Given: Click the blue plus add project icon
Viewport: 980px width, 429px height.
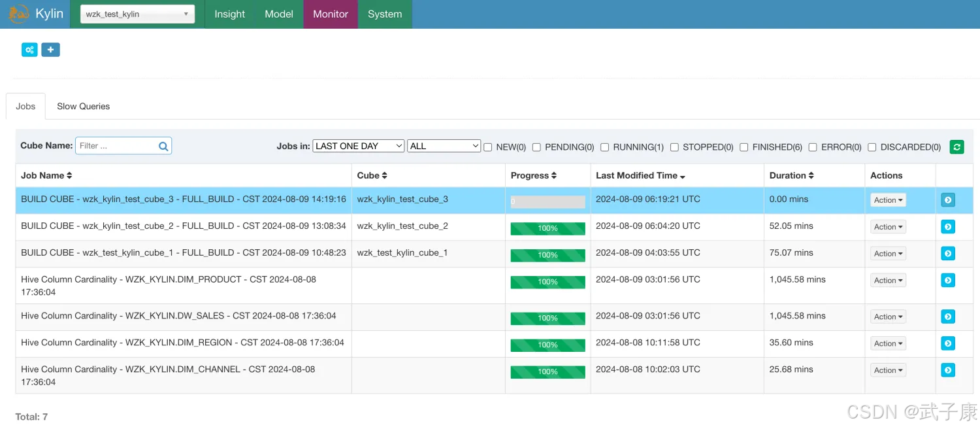Looking at the screenshot, I should pos(50,50).
